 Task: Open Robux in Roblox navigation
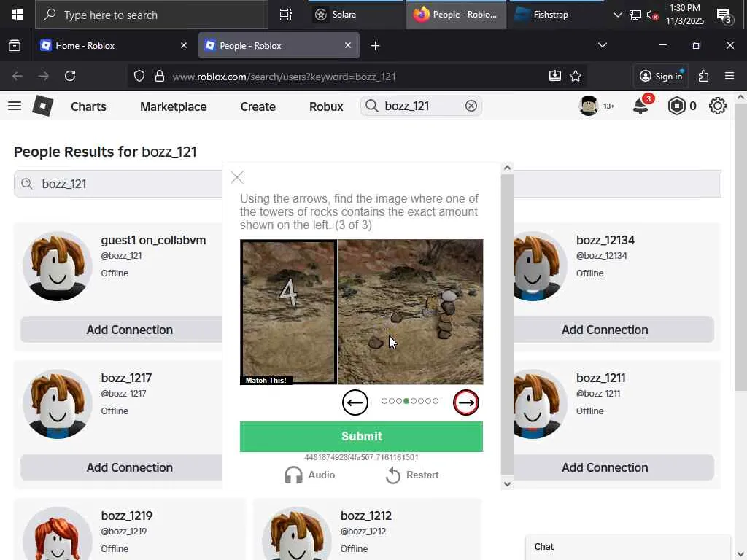click(326, 106)
